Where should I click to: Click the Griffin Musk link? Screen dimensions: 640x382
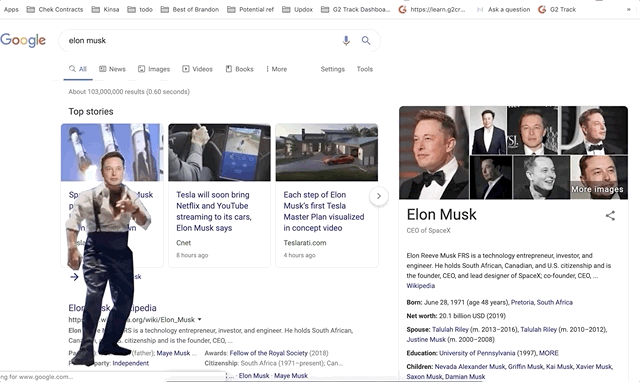525,366
